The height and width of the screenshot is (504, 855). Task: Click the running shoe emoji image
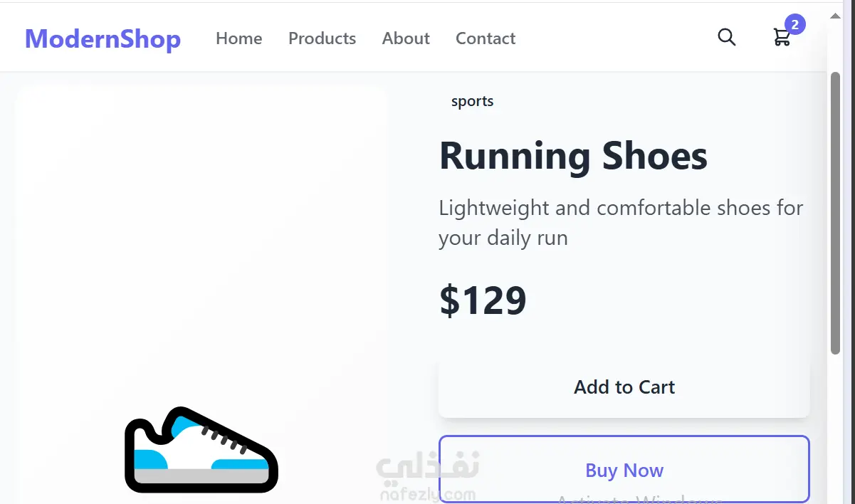tap(201, 450)
